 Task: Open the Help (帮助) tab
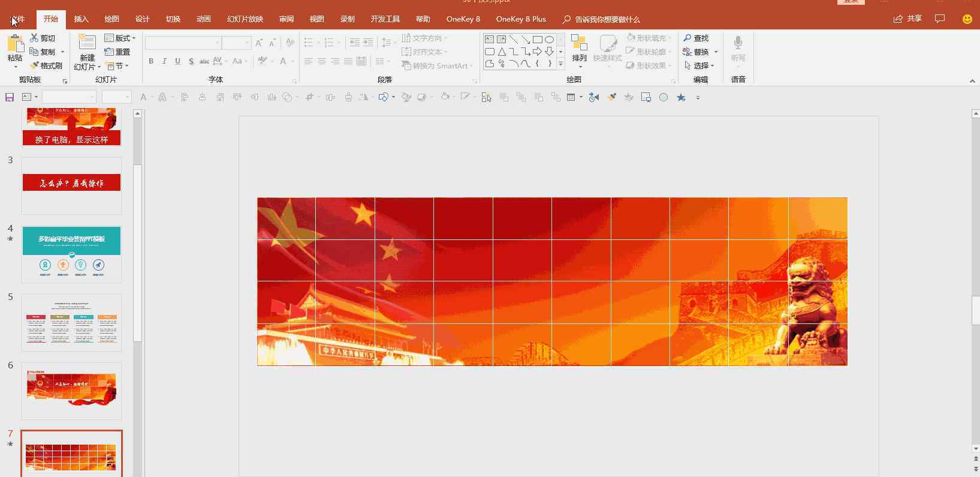point(423,19)
